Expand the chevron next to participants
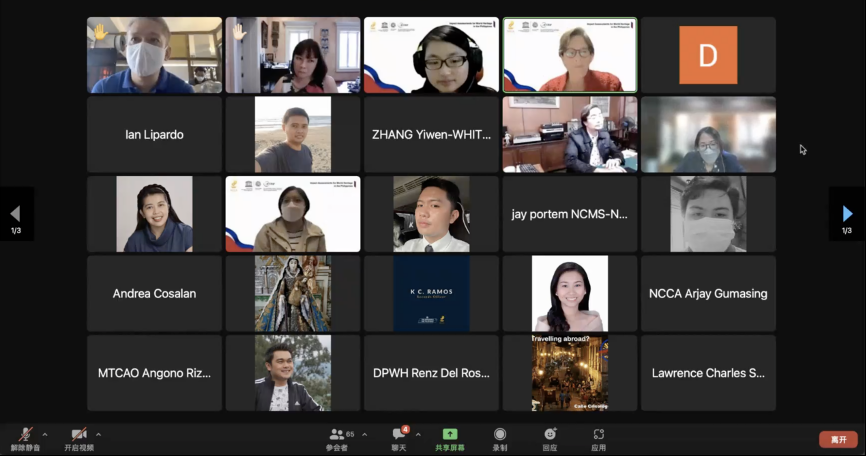The image size is (866, 456). pos(364,434)
